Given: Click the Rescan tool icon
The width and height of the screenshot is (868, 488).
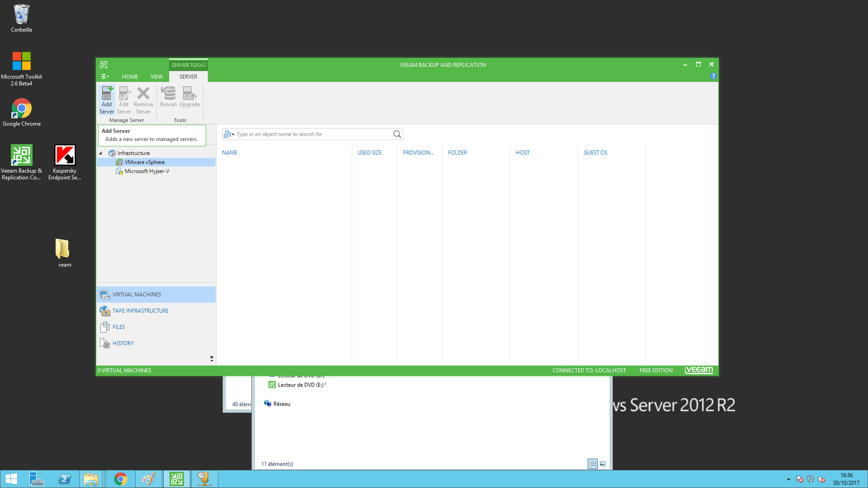Looking at the screenshot, I should (168, 97).
